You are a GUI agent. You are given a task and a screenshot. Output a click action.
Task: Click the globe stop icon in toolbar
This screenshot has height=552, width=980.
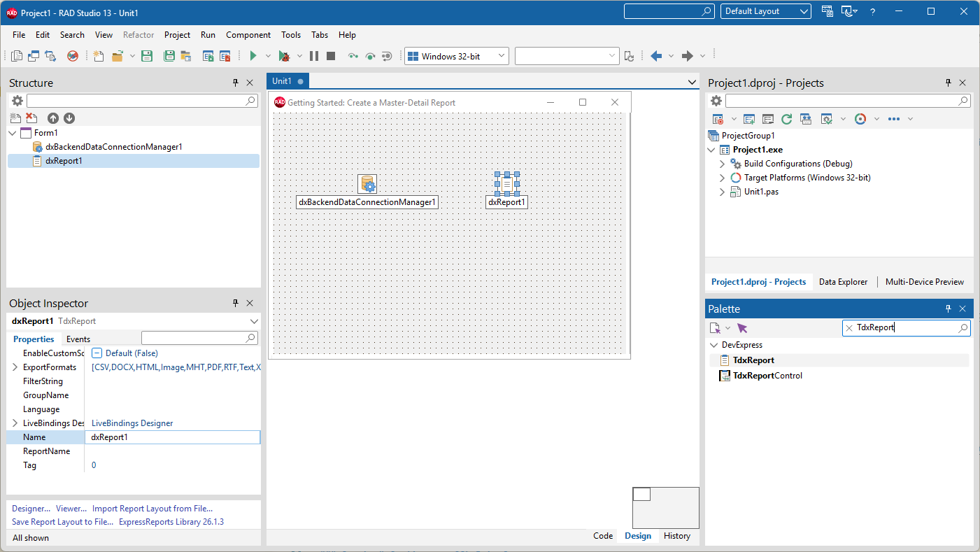[x=72, y=56]
